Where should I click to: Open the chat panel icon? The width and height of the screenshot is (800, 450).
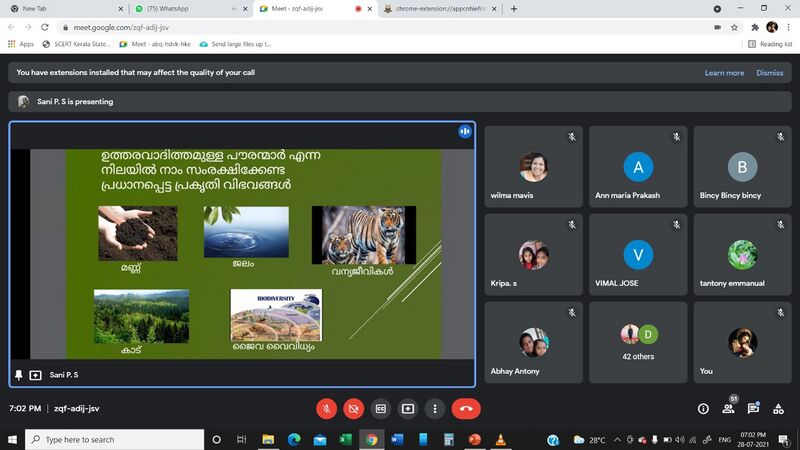point(753,408)
